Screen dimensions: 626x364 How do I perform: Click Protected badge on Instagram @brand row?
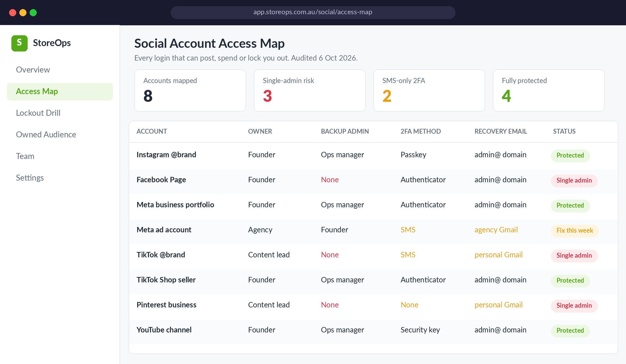tap(570, 156)
